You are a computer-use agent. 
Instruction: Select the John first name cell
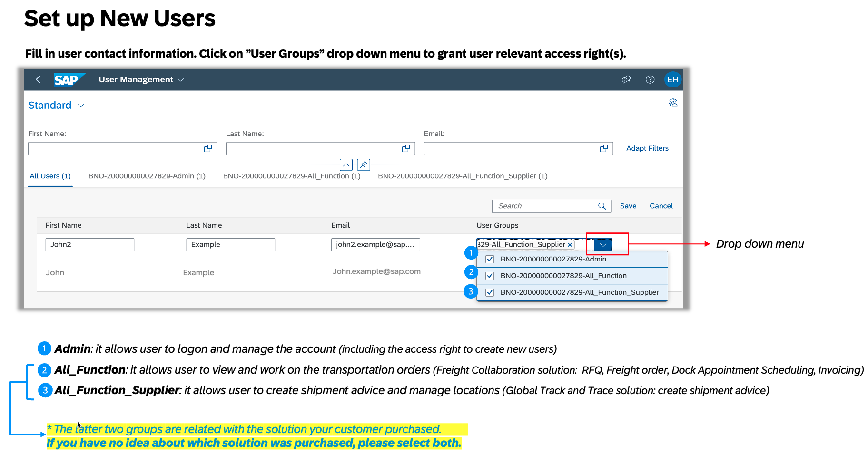coord(55,272)
